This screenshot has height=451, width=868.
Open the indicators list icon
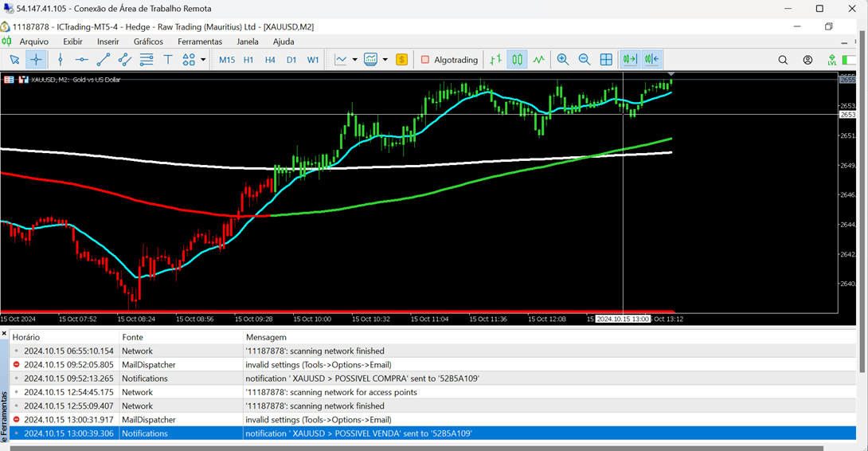click(x=341, y=60)
